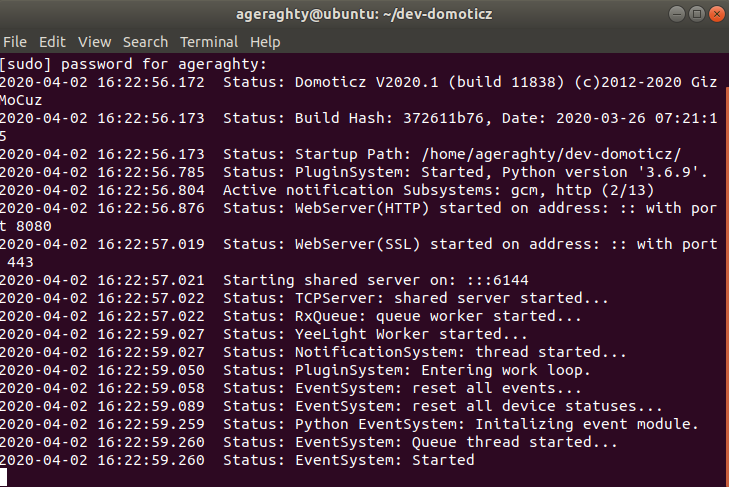Open the Terminal menu

209,42
